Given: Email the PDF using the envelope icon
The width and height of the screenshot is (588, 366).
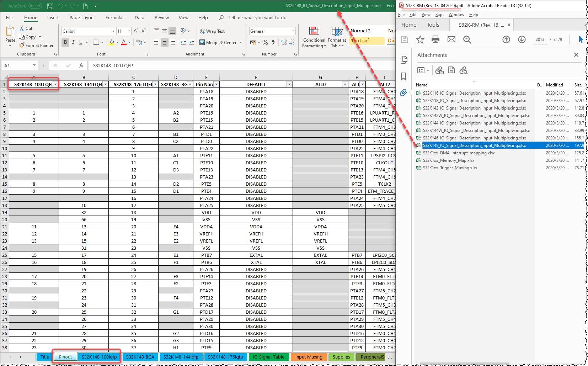Looking at the screenshot, I should (x=451, y=39).
